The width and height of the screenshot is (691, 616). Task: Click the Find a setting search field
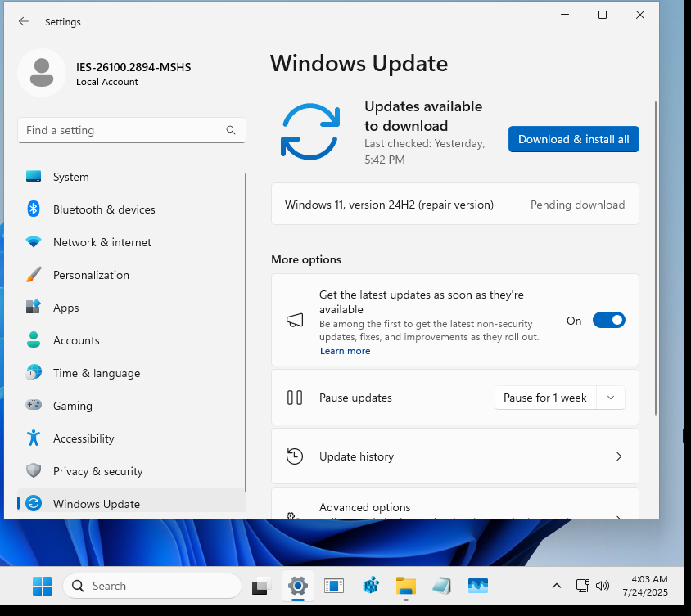pos(131,130)
